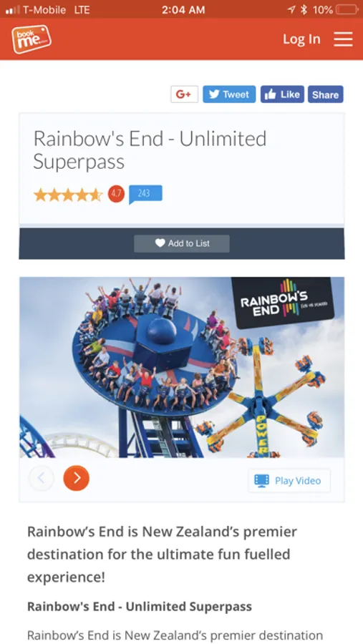Viewport: 363px width, 644px height.
Task: Open the 243 reviews comment bubble
Action: 145,194
